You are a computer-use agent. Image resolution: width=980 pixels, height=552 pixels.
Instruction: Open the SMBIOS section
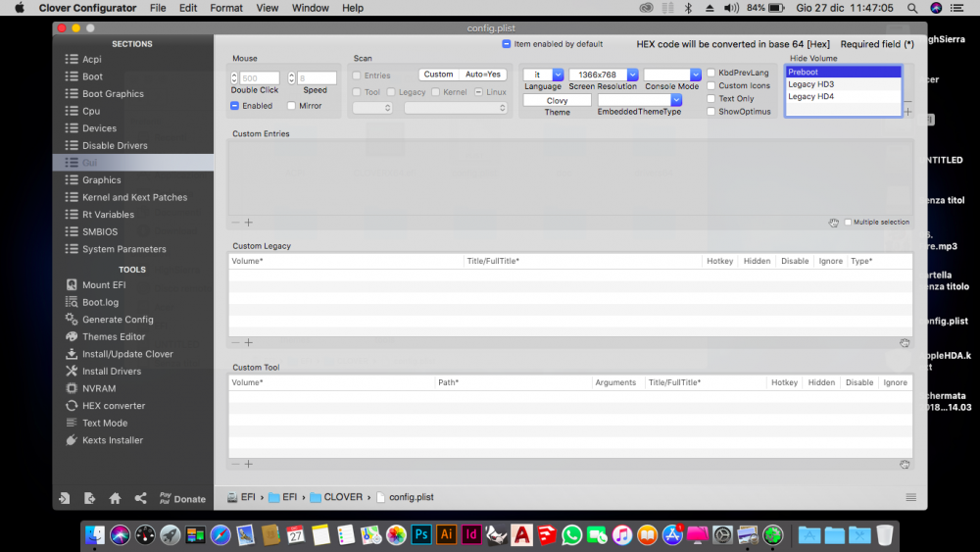(99, 231)
